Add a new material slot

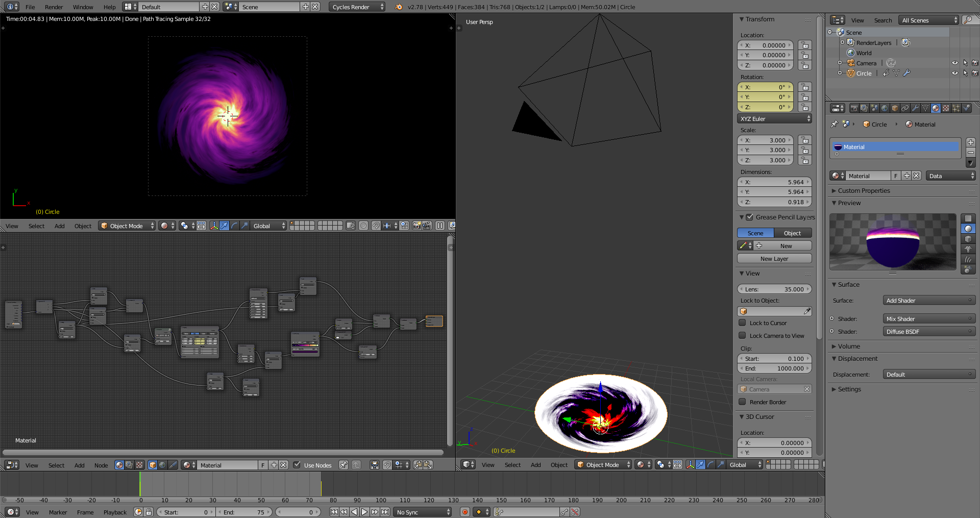point(970,142)
